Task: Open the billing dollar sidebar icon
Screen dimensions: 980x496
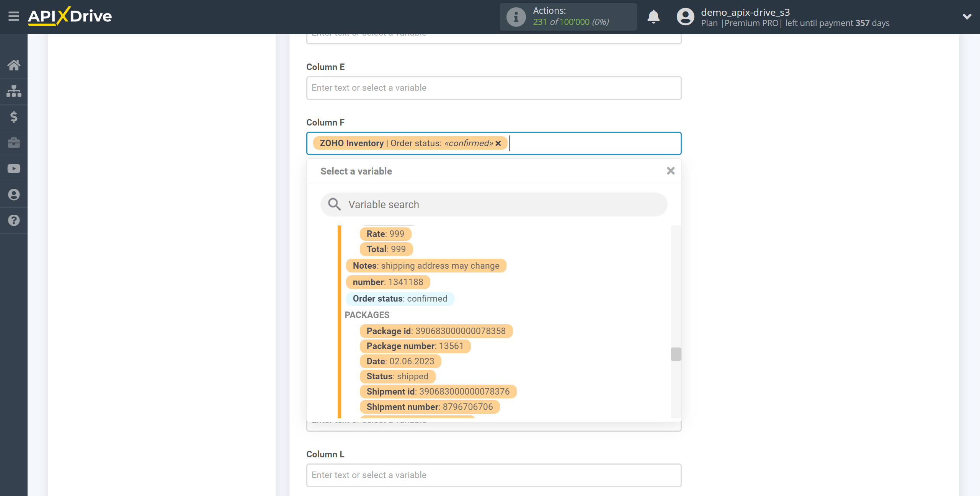Action: point(14,117)
